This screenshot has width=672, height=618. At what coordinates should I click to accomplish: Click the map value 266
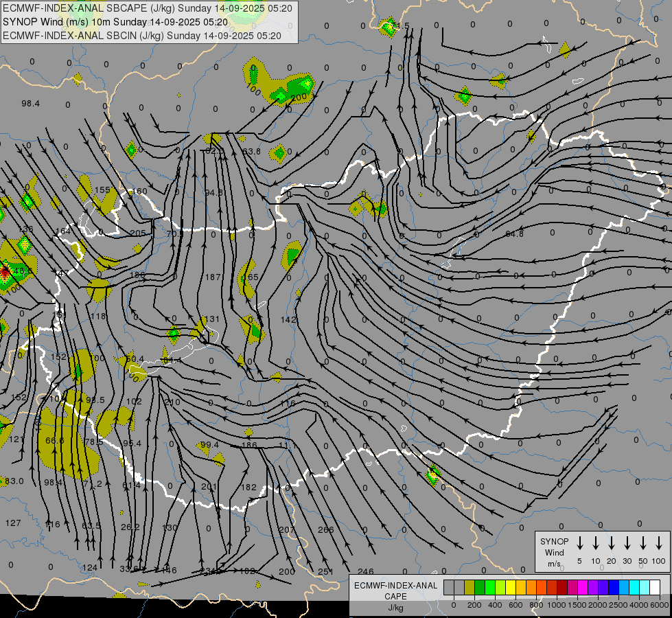[x=326, y=529]
